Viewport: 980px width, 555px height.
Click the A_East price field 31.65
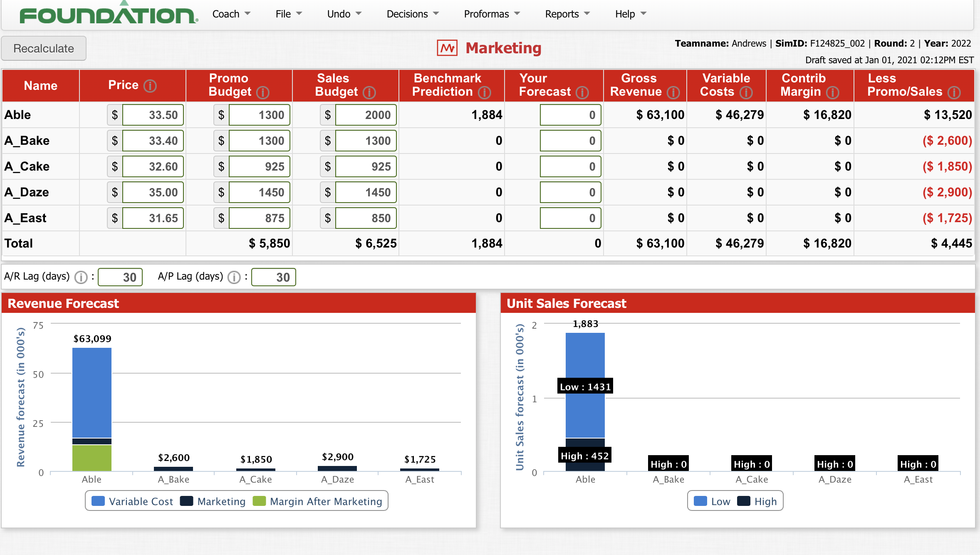[x=153, y=218]
